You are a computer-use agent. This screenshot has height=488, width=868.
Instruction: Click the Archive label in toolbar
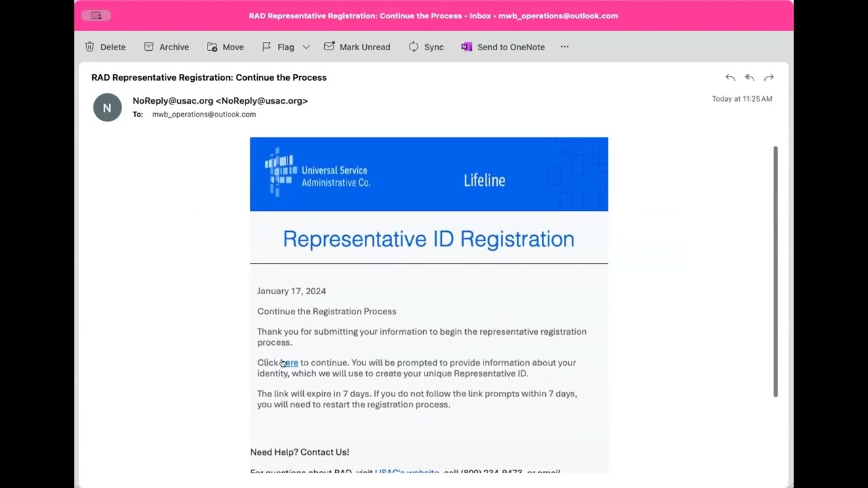(174, 47)
